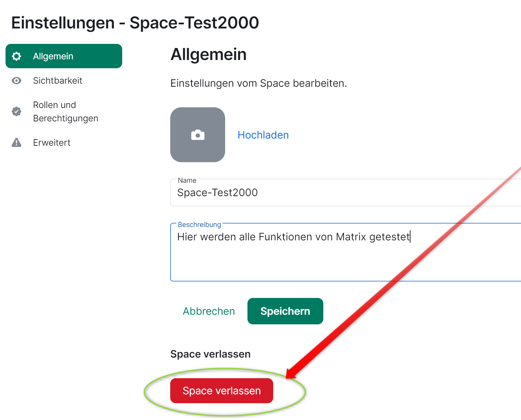The image size is (521, 420).
Task: Click the large Allgemein section heading
Action: [x=208, y=55]
